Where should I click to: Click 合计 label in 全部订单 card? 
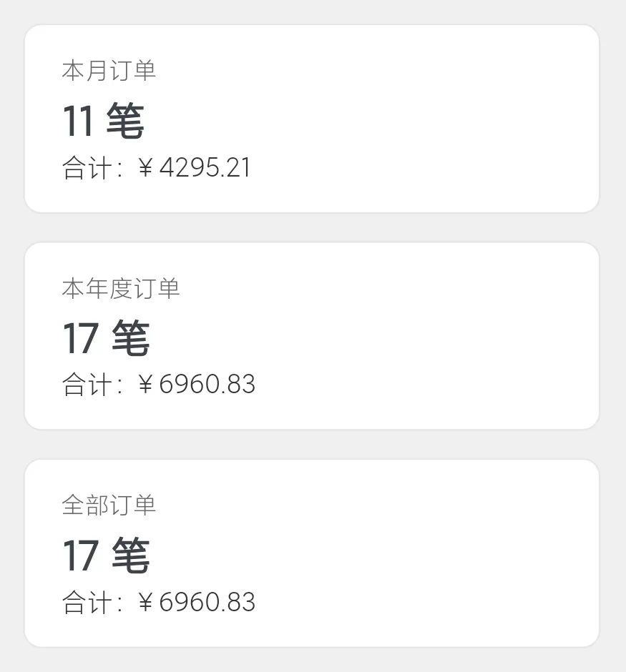(87, 603)
